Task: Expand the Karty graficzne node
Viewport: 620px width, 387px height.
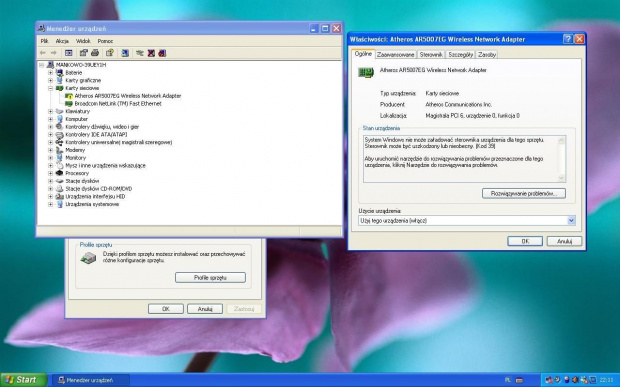Action: tap(50, 80)
